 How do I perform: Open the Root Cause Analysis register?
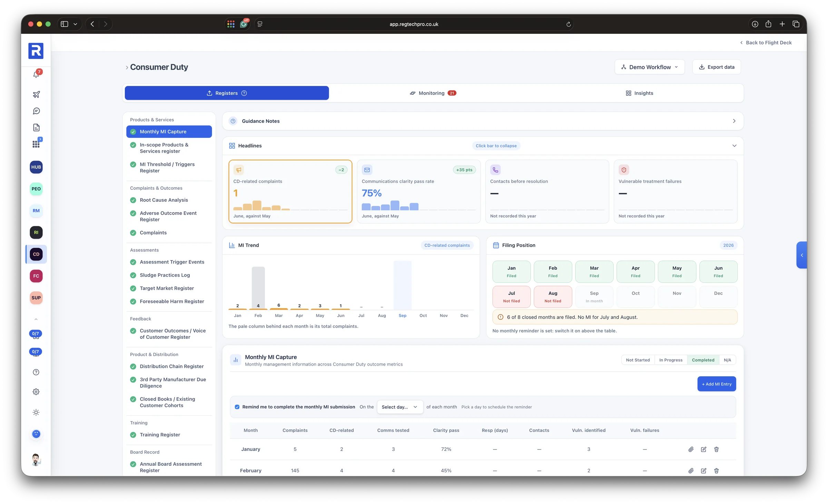point(169,200)
